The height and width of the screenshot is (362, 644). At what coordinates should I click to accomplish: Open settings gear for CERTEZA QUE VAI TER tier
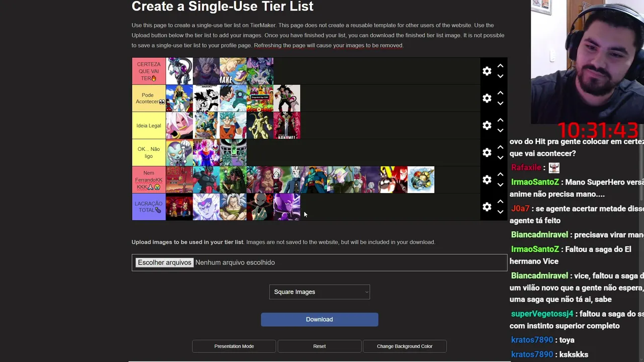pyautogui.click(x=487, y=71)
